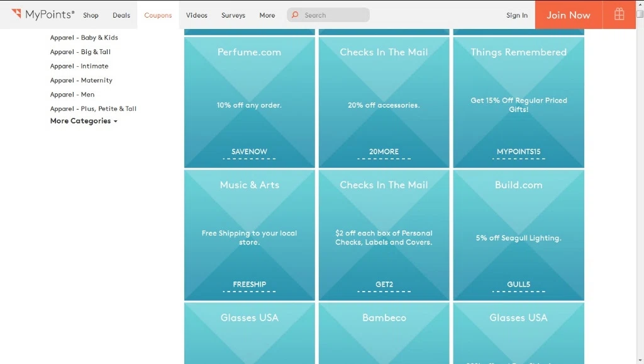Open the Build.com coupon card
644x364 pixels.
click(x=518, y=235)
